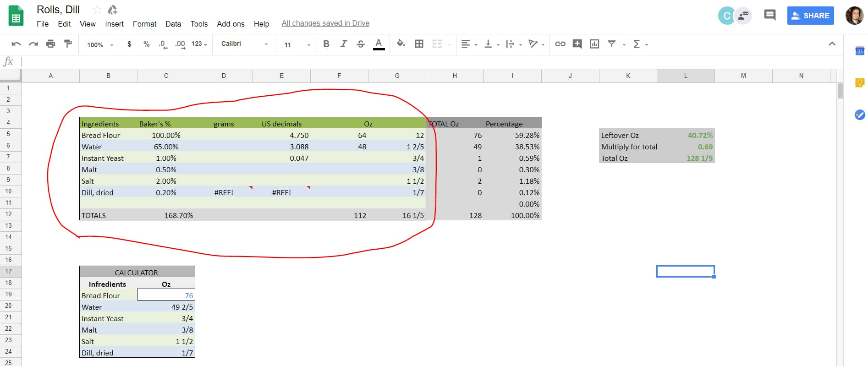The width and height of the screenshot is (868, 366).
Task: Toggle strikethrough formatting
Action: click(361, 44)
